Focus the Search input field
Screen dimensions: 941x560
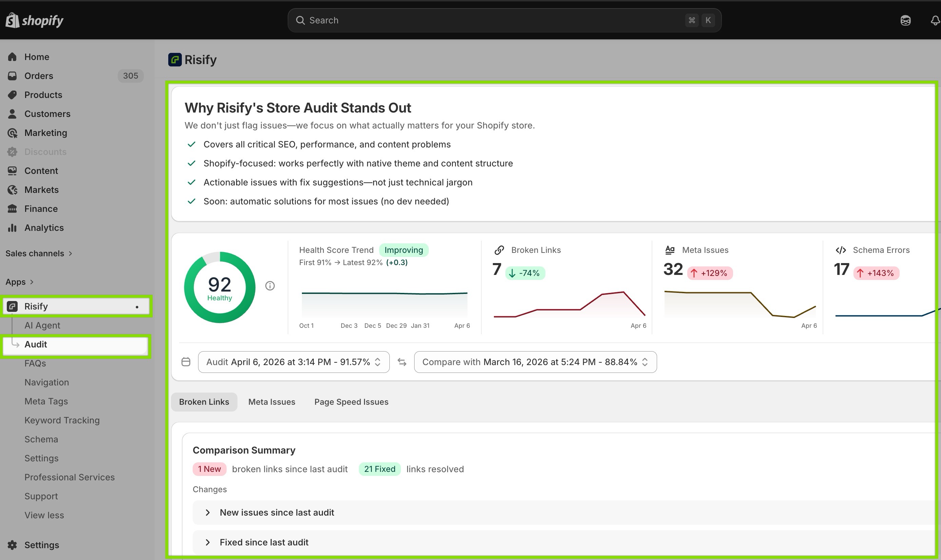(x=504, y=20)
